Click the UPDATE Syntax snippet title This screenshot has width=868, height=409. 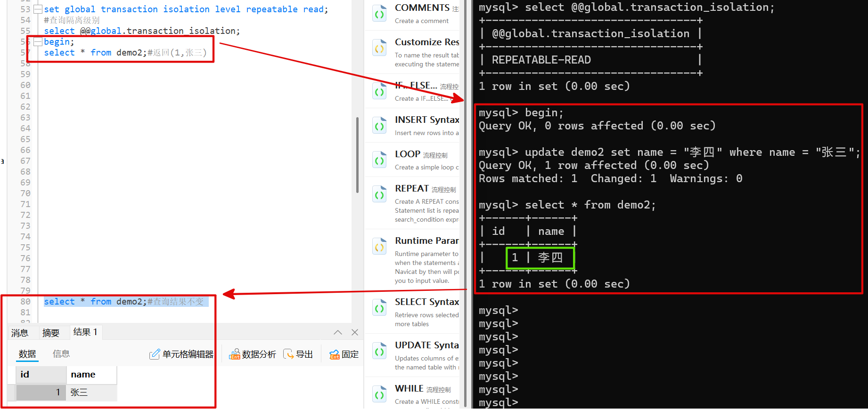pyautogui.click(x=427, y=345)
